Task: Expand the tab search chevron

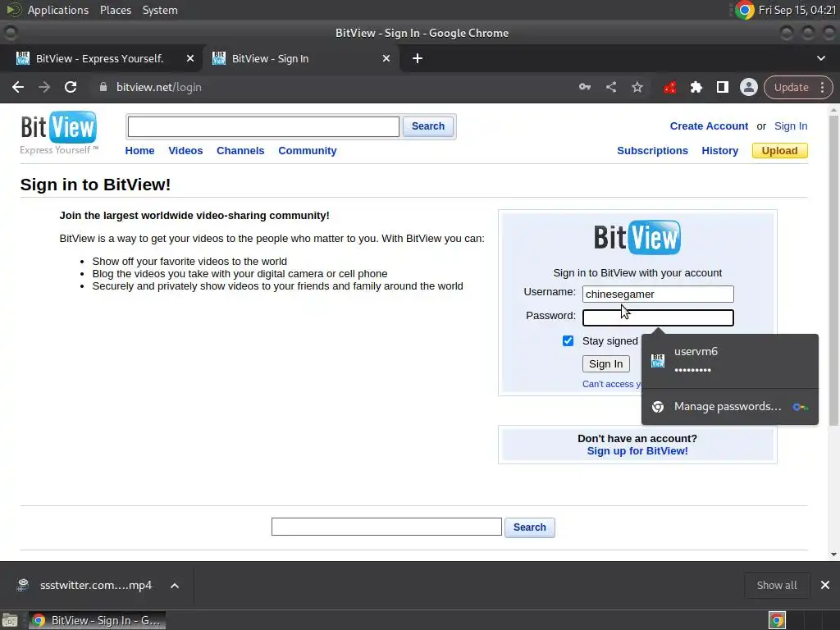Action: click(820, 58)
